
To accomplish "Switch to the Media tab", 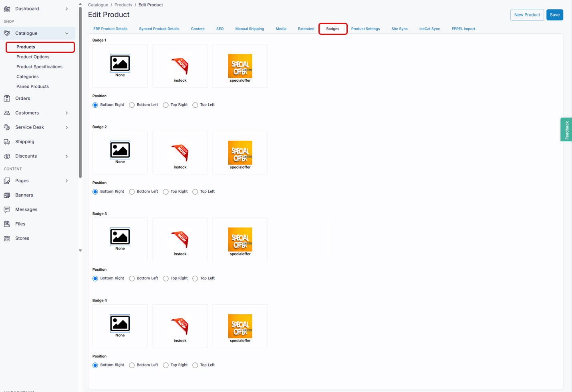I will [281, 28].
